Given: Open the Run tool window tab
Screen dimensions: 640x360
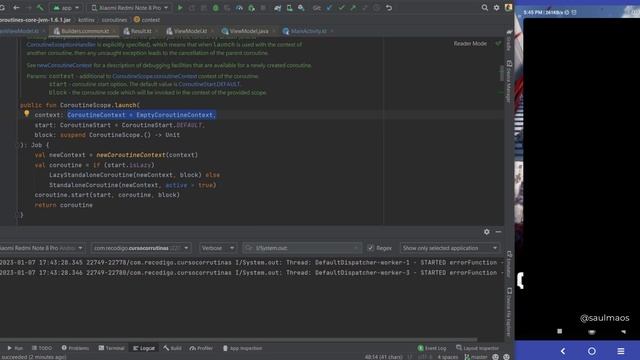Looking at the screenshot, I should point(15,348).
